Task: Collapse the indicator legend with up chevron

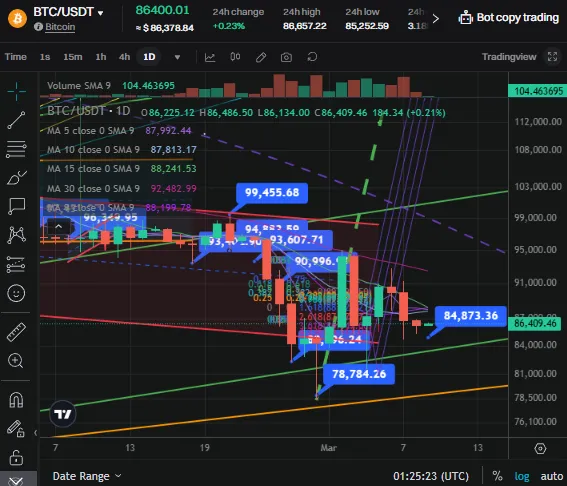Action: pyautogui.click(x=58, y=227)
